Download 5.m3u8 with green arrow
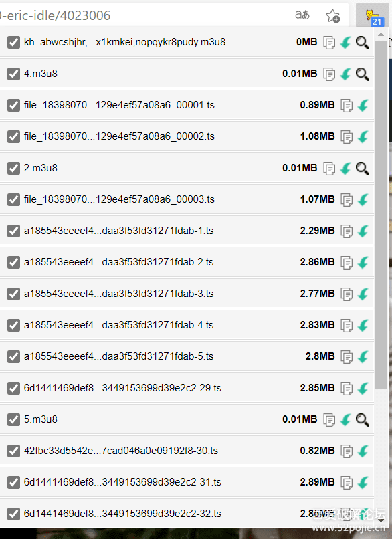 tap(346, 420)
